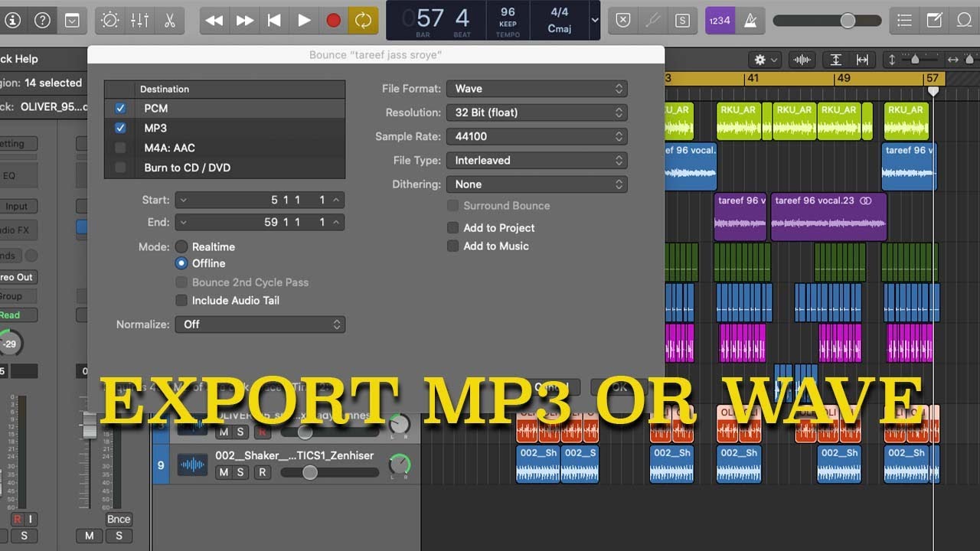Solo the channel strip with Bnce
This screenshot has width=980, height=551.
click(x=119, y=536)
